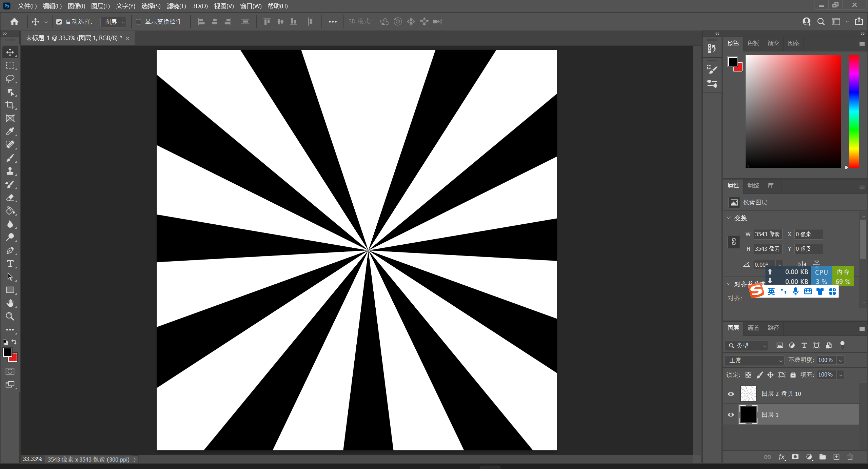
Task: Switch to the 通道 tab
Action: click(753, 328)
